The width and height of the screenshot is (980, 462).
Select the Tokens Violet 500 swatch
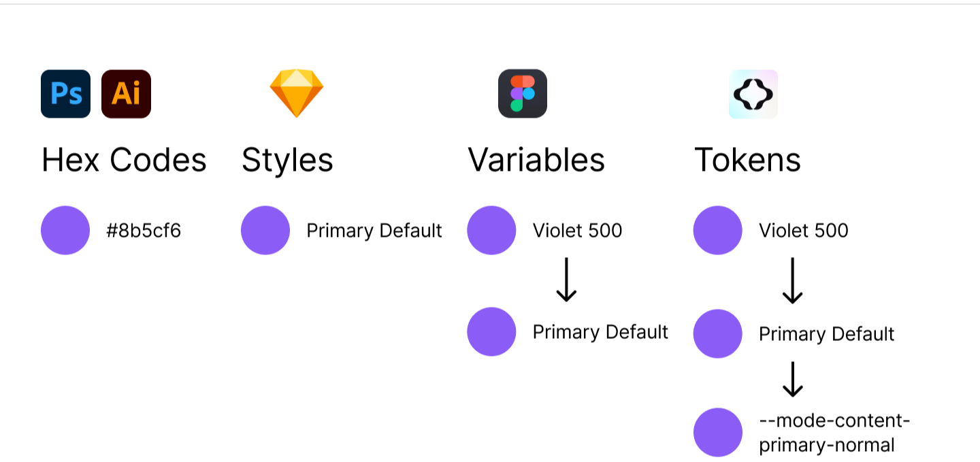click(x=718, y=230)
